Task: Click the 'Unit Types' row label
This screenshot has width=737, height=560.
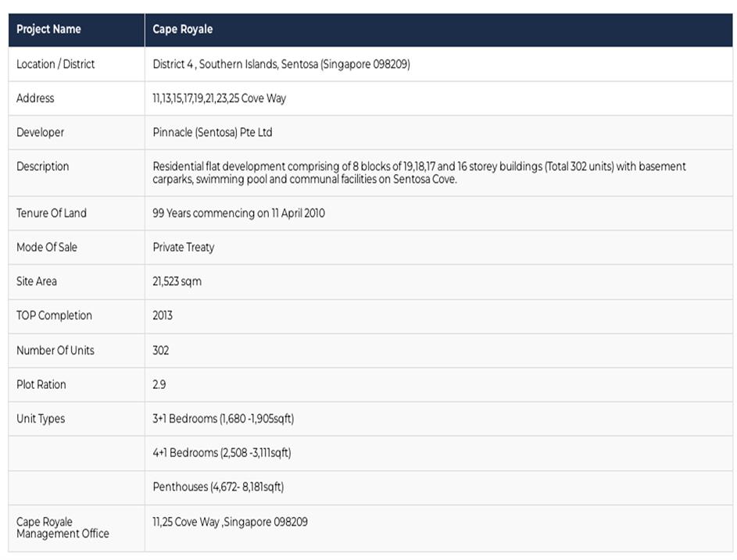Action: click(41, 419)
